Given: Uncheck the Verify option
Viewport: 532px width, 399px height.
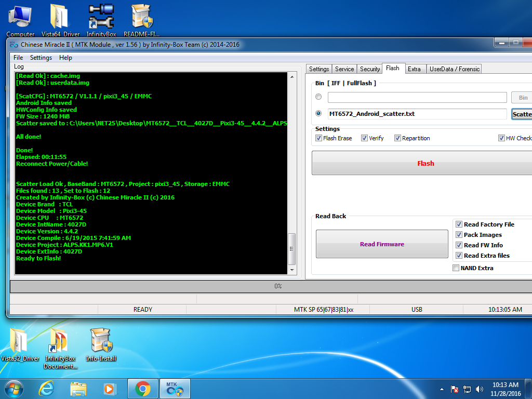Looking at the screenshot, I should coord(365,138).
